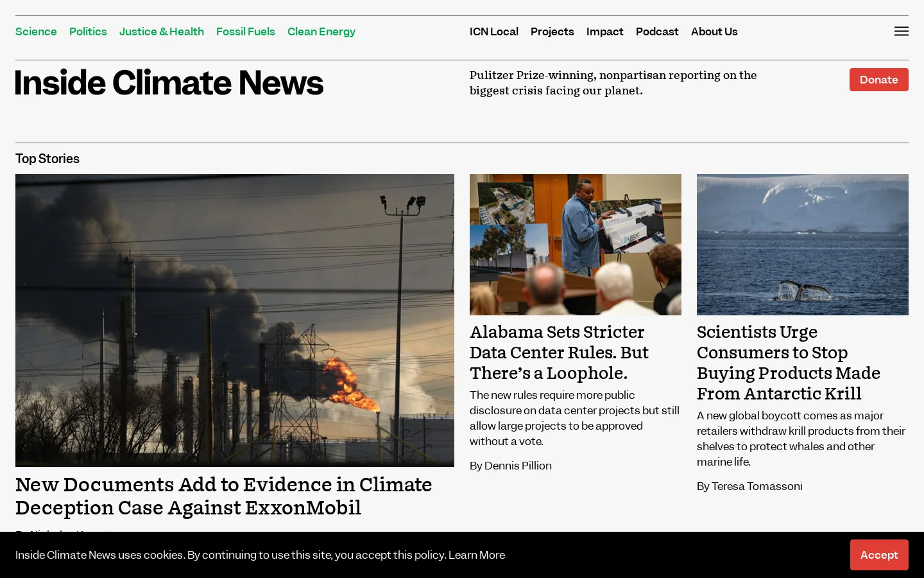Open the whale tail ocean photo
This screenshot has height=578, width=924.
pyautogui.click(x=803, y=245)
